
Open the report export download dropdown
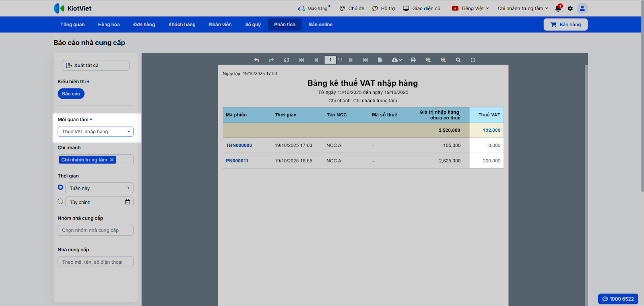click(x=397, y=60)
